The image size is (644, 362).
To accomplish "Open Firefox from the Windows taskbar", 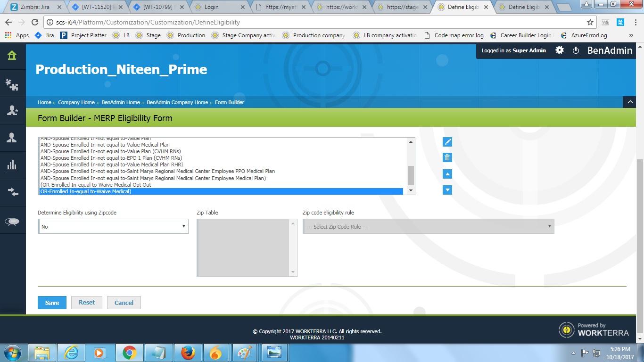I will tap(188, 353).
